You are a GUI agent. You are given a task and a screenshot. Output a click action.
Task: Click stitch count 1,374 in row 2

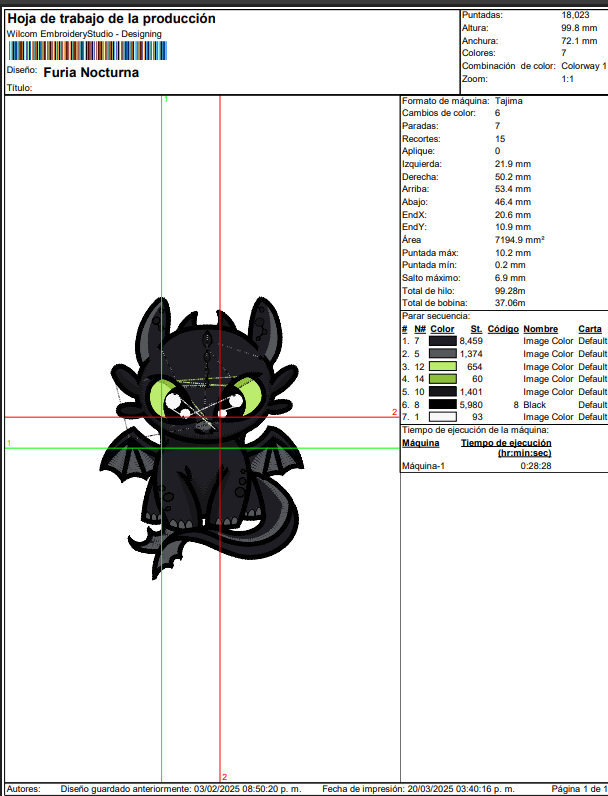pyautogui.click(x=471, y=354)
